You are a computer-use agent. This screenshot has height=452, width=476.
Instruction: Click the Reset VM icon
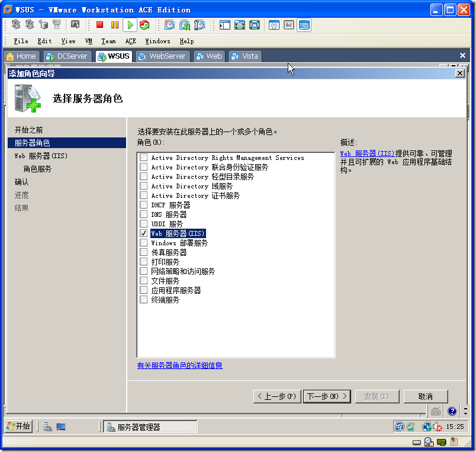pos(144,25)
